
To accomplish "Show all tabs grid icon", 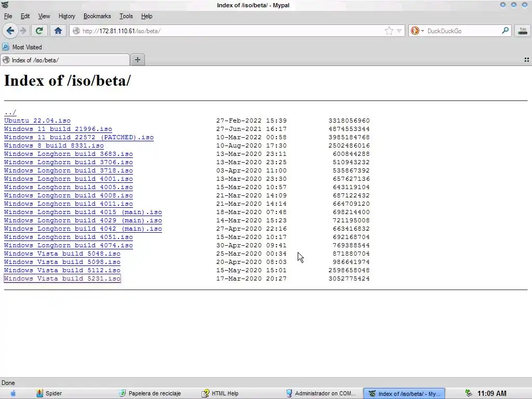I will [527, 60].
